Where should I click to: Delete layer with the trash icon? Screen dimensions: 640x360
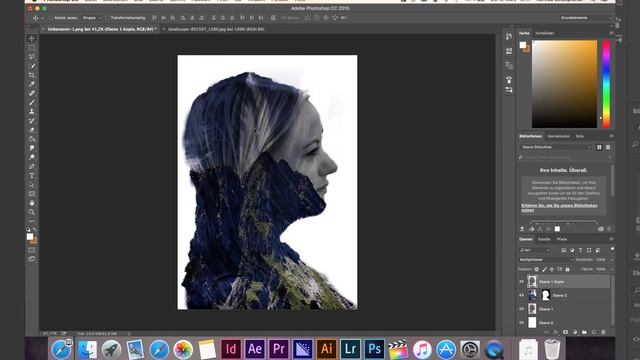603,332
